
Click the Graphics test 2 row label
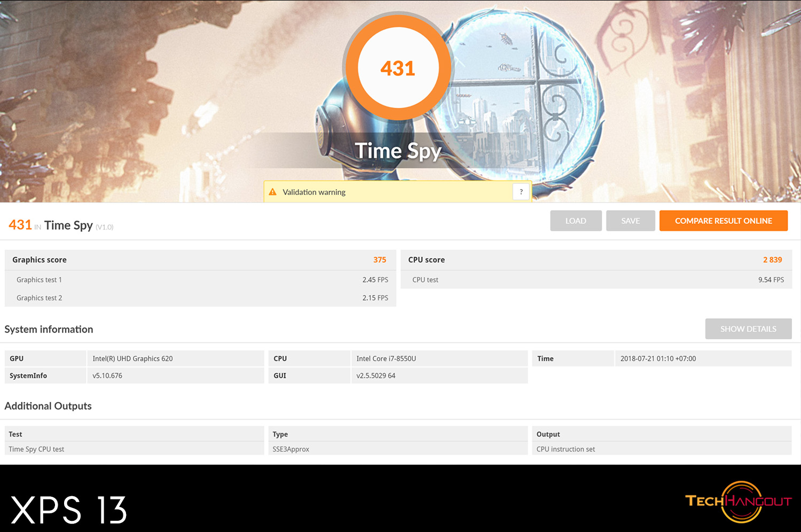point(39,298)
